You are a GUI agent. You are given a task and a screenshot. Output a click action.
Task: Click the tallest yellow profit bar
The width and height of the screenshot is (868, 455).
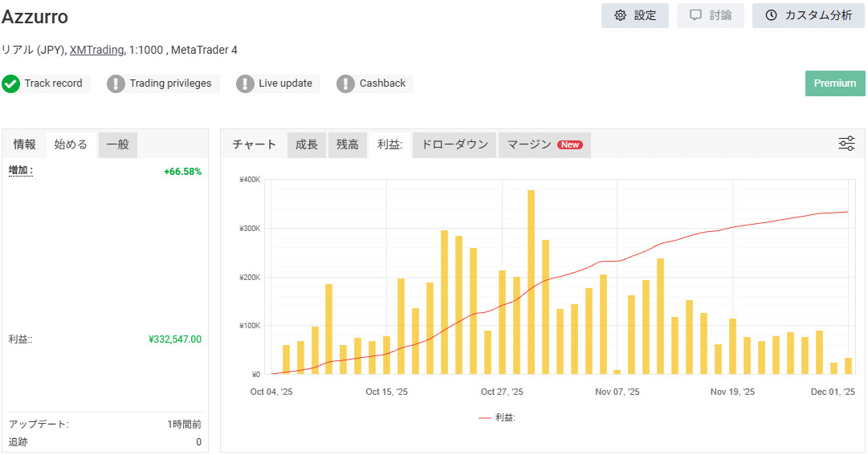(x=531, y=281)
